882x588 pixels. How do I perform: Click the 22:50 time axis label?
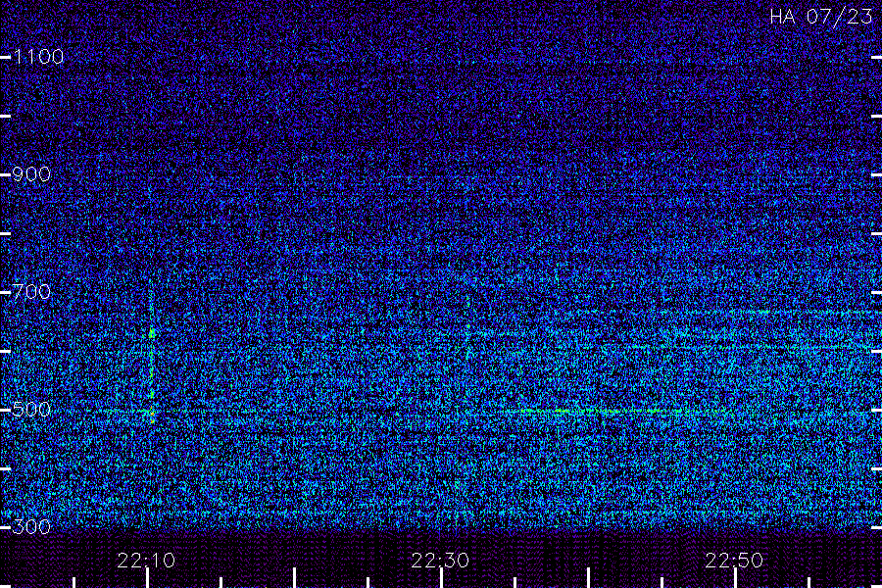[x=735, y=561]
